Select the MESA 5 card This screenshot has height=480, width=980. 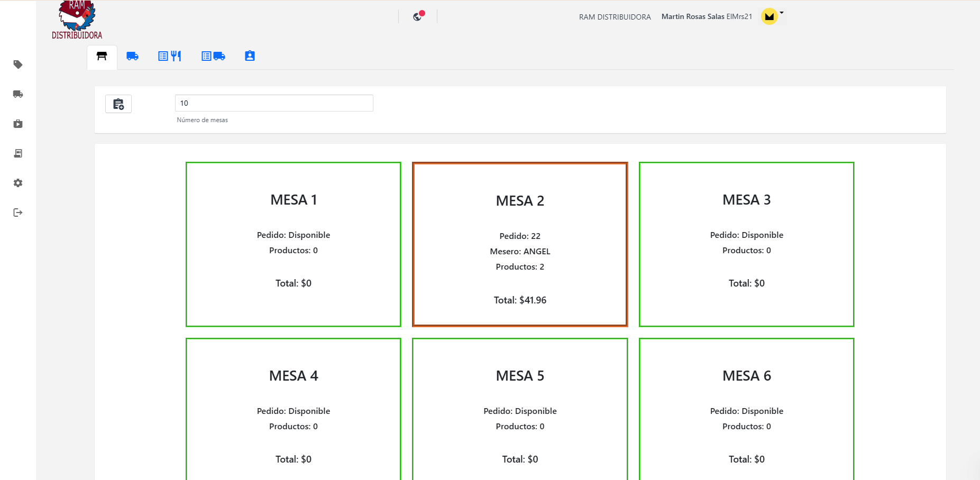pos(520,409)
